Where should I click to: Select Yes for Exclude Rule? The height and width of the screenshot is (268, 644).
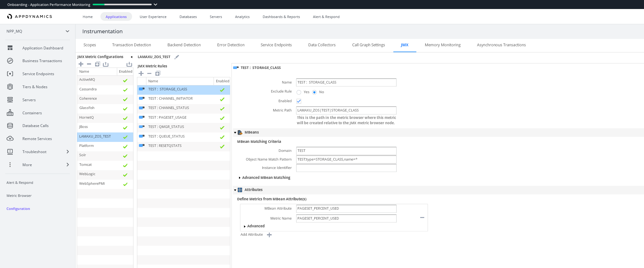pyautogui.click(x=299, y=92)
